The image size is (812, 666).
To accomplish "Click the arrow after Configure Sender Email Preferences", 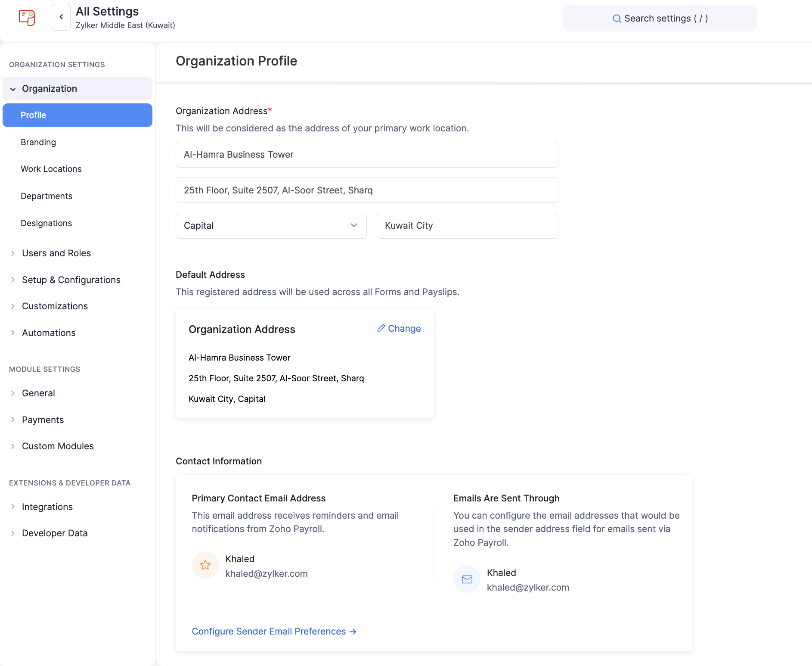I will click(x=353, y=632).
